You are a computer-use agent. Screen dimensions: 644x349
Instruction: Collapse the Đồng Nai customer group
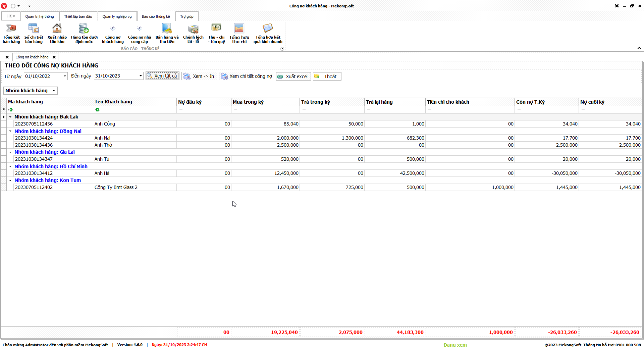click(10, 131)
